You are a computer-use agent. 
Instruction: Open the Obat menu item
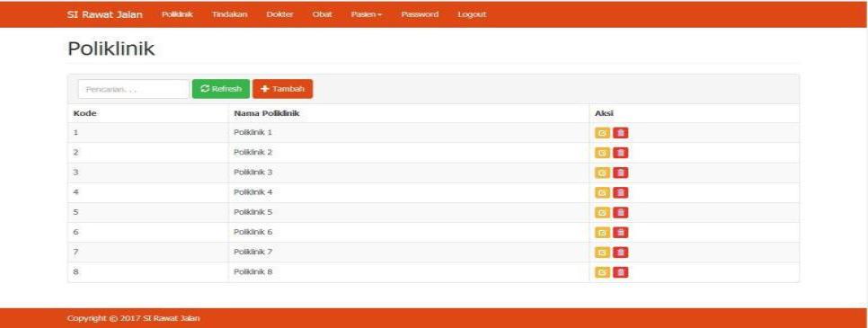(x=322, y=14)
